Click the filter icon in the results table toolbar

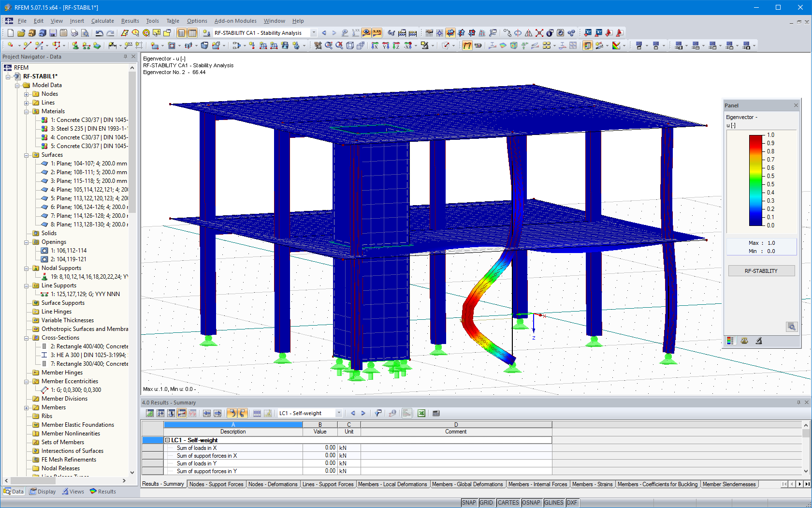pyautogui.click(x=378, y=413)
